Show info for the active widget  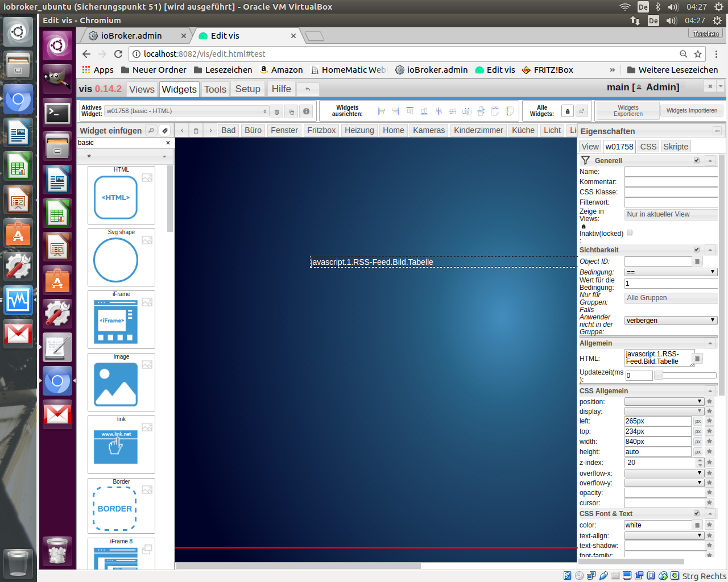[x=306, y=111]
